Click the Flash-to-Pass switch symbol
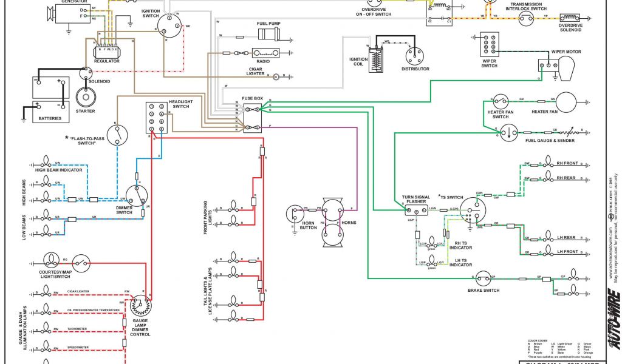This screenshot has height=364, width=622. (115, 133)
